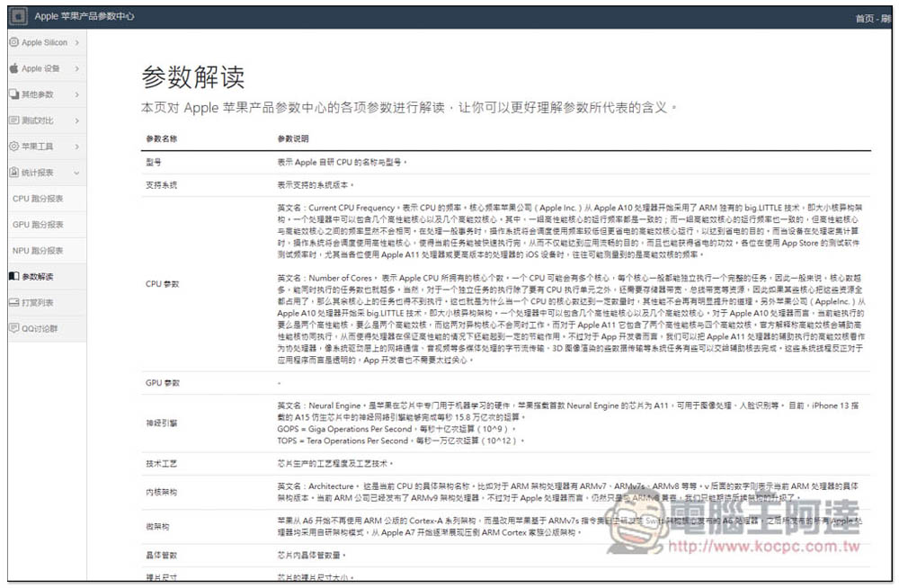899x588 pixels.
Task: Click the 统计报表 chart icon
Action: [x=14, y=173]
